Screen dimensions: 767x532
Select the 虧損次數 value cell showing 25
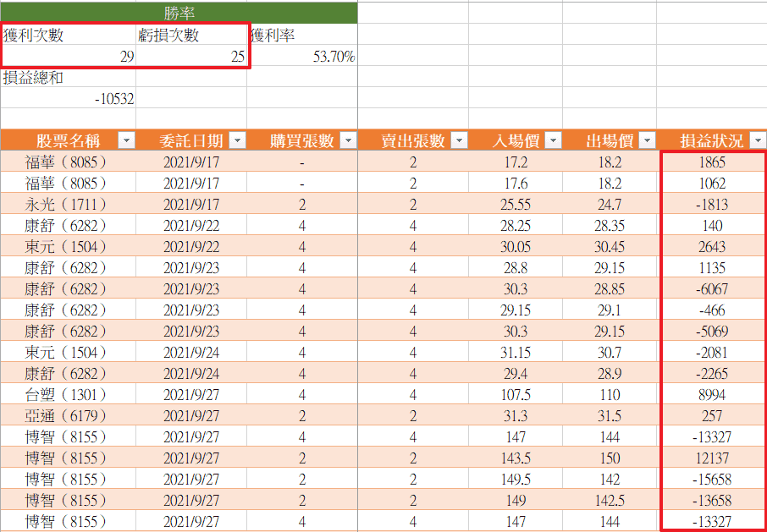[191, 57]
